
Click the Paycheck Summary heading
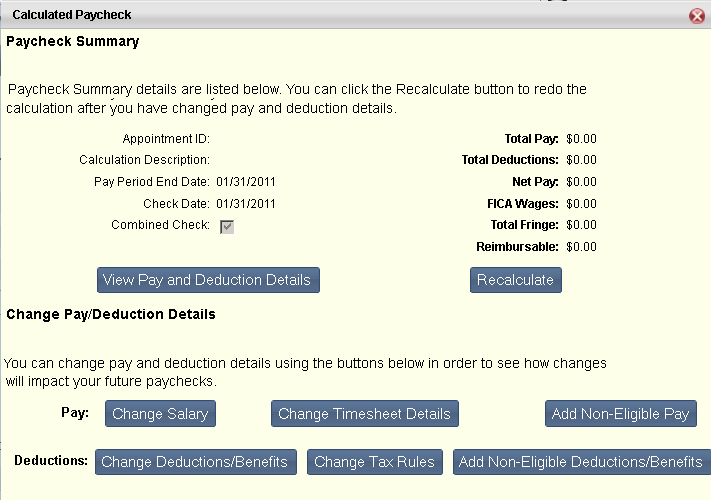(x=73, y=41)
